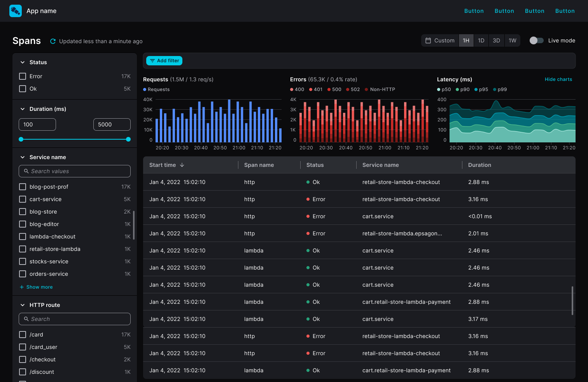Click the 400 legend dot in Errors chart

tap(292, 89)
